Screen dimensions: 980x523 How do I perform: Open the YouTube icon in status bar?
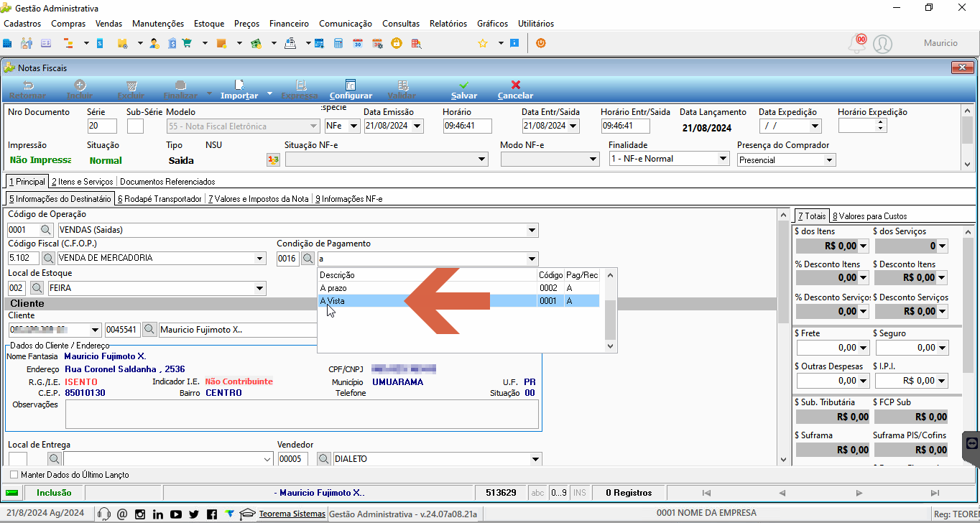coord(176,514)
